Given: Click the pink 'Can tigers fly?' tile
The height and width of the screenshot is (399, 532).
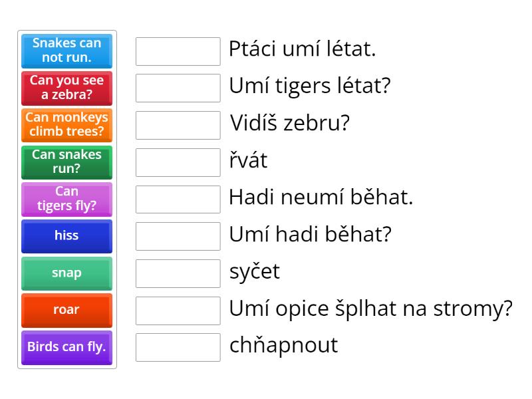Looking at the screenshot, I should pos(66,199).
